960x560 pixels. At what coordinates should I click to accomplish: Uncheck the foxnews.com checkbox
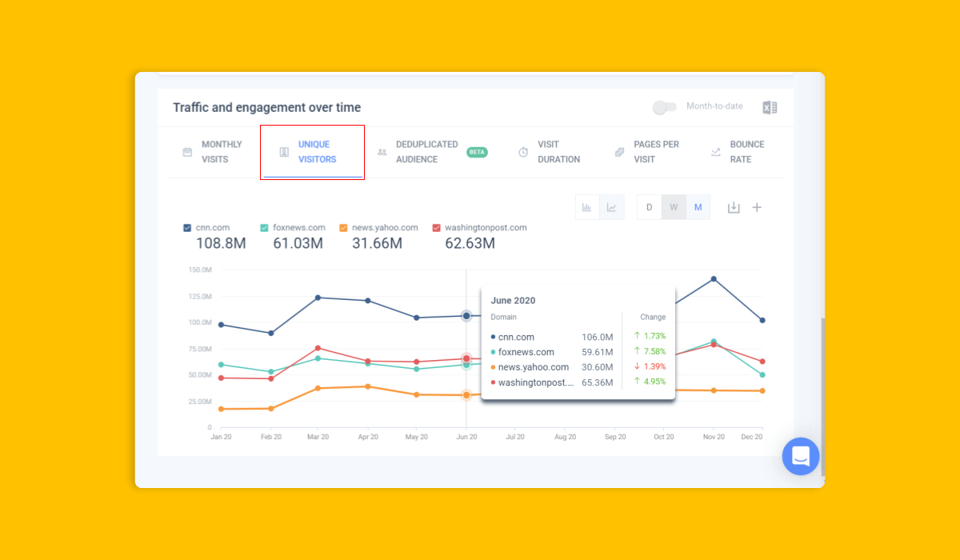tap(265, 228)
